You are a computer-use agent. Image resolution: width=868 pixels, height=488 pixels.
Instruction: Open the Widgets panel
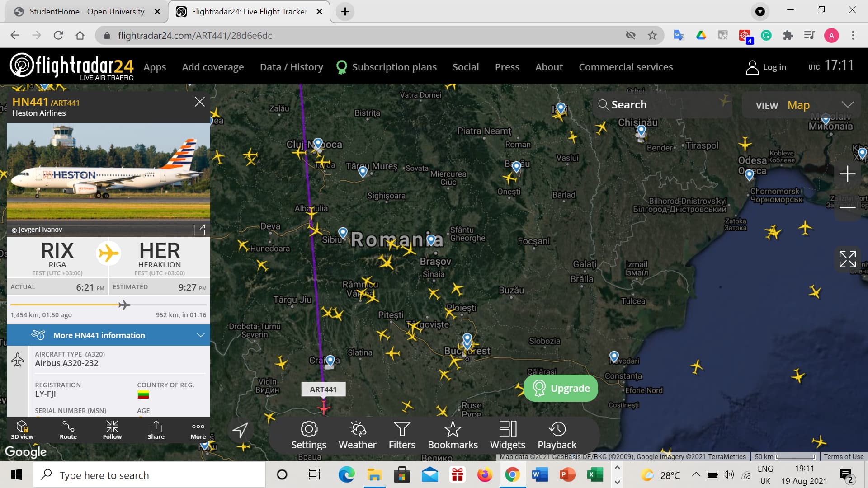click(x=507, y=436)
